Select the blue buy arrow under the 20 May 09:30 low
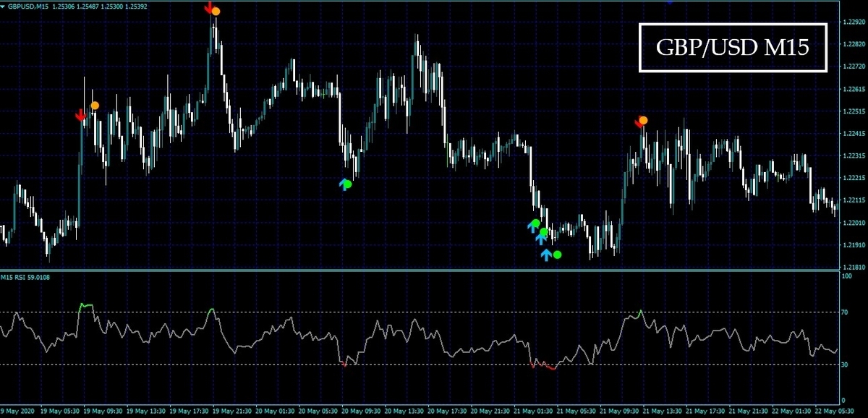Image resolution: width=868 pixels, height=418 pixels. click(x=344, y=184)
